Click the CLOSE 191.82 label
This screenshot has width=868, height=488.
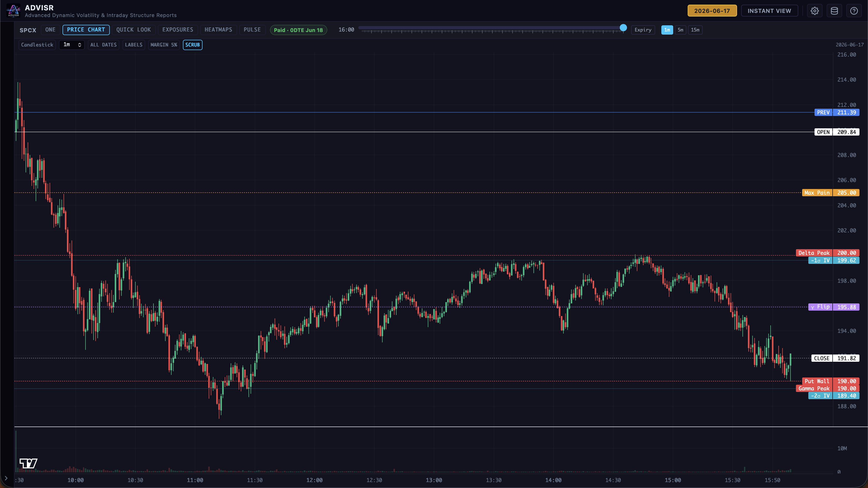coord(835,358)
